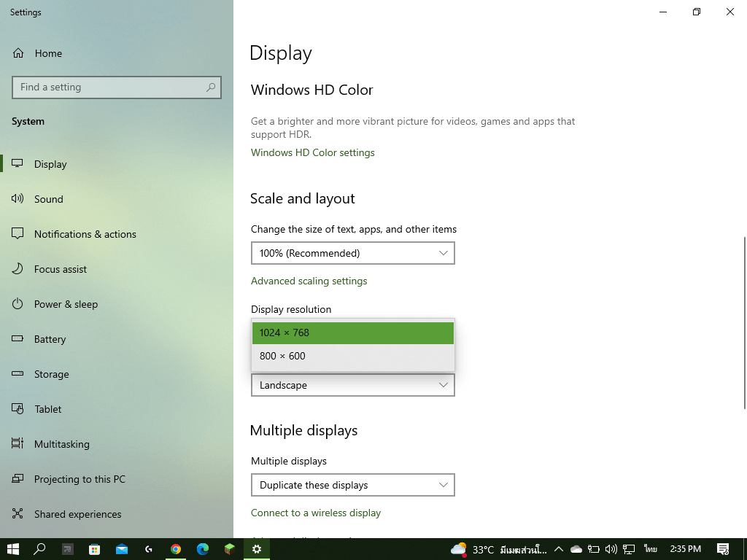Show hidden system tray icons
This screenshot has height=560, width=747.
coord(559,550)
